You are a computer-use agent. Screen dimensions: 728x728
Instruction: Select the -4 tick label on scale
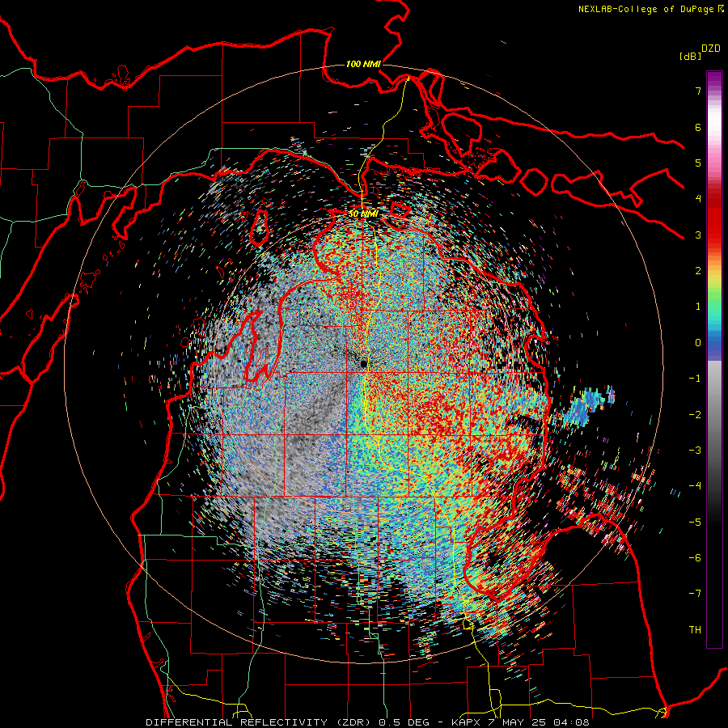click(695, 486)
